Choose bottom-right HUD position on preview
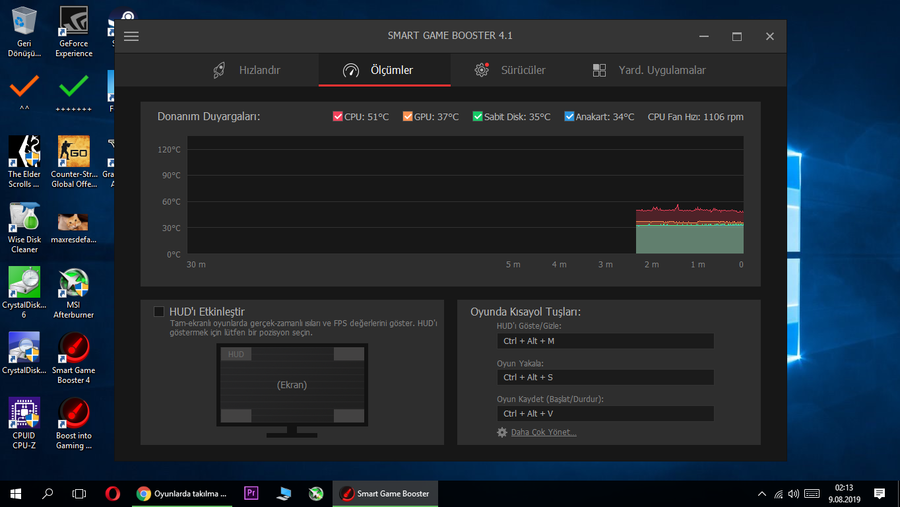The width and height of the screenshot is (900, 507). [x=349, y=415]
